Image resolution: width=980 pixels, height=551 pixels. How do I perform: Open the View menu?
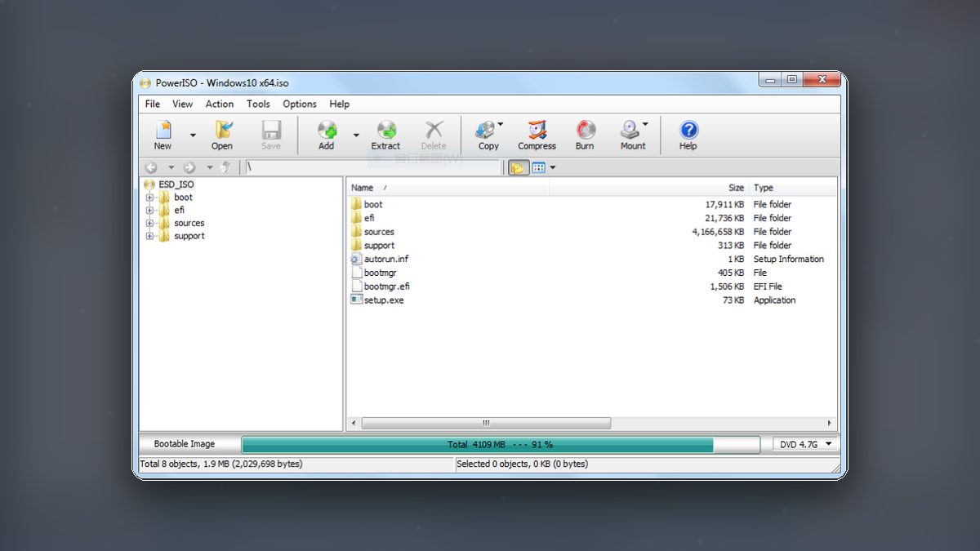click(183, 104)
